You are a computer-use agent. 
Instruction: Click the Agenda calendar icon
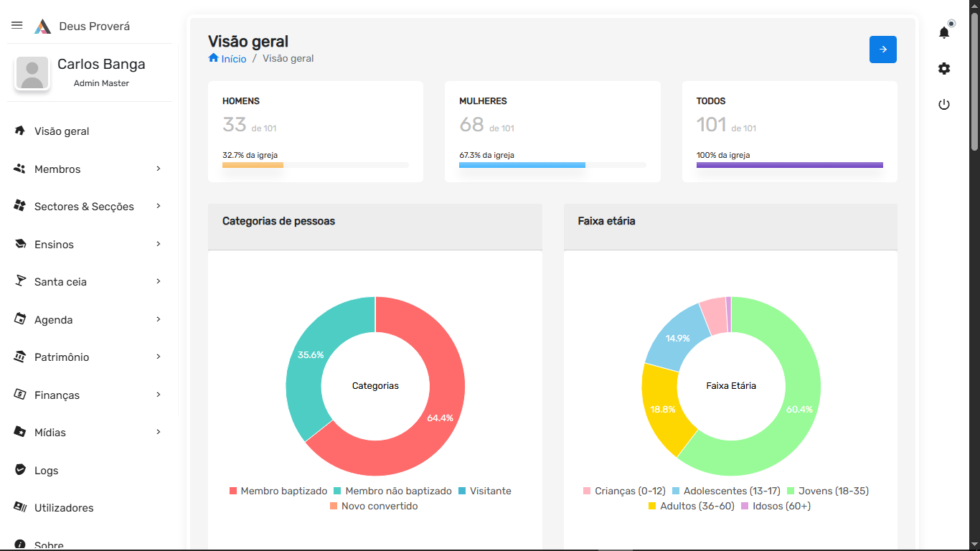click(x=20, y=319)
